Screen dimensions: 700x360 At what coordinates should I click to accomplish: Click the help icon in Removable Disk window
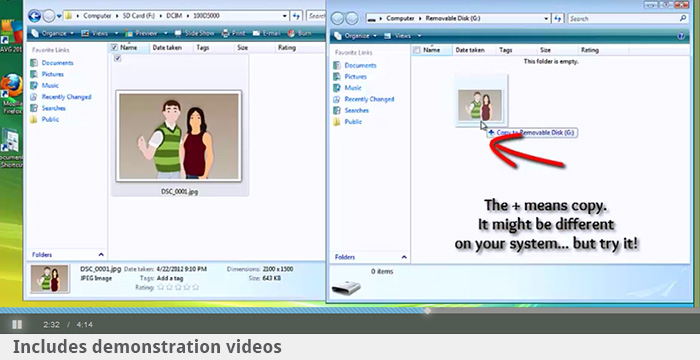click(681, 36)
